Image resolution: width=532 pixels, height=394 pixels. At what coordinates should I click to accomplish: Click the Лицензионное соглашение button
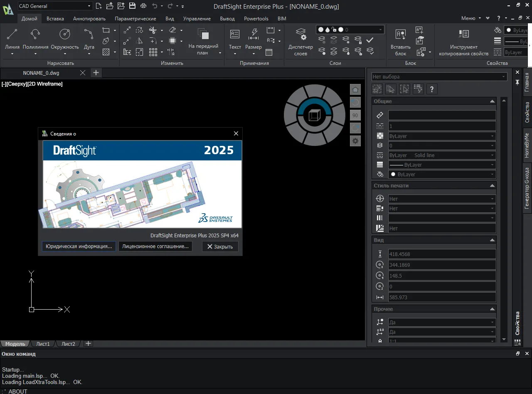(155, 246)
